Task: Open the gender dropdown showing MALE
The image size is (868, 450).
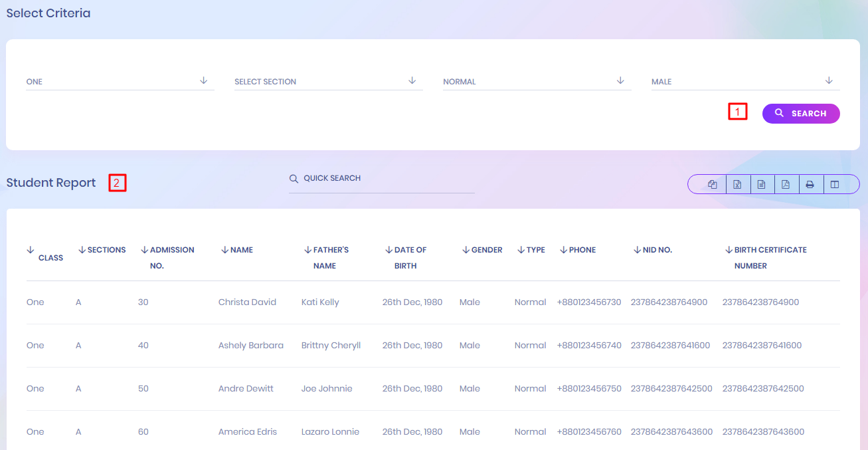Action: [x=745, y=81]
